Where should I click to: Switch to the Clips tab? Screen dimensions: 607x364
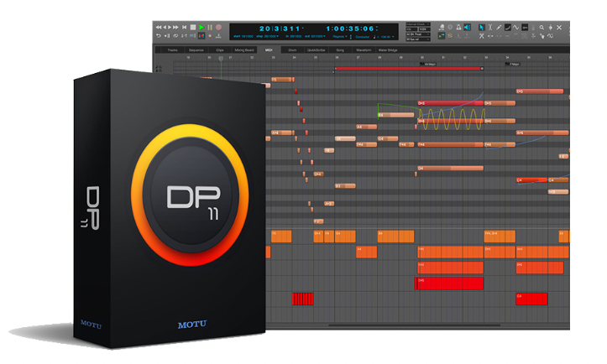pos(220,49)
